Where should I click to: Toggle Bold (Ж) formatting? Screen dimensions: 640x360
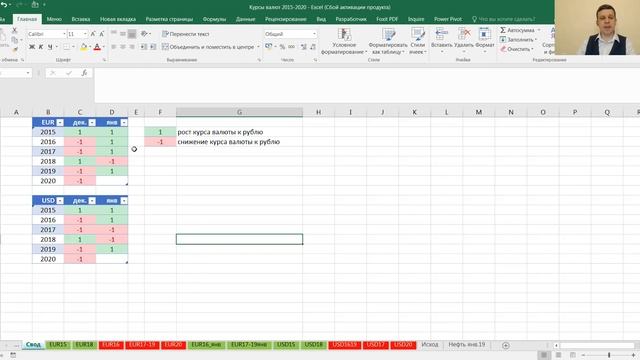point(32,47)
